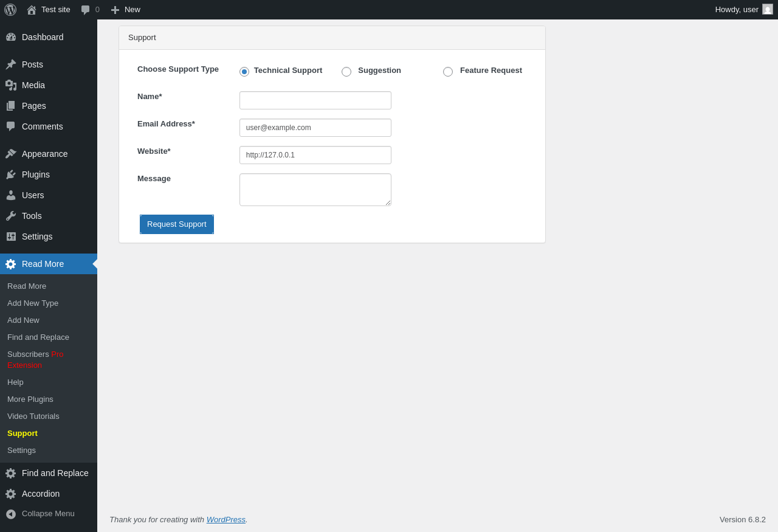Open the Posts menu
Image resolution: width=778 pixels, height=532 pixels.
49,64
